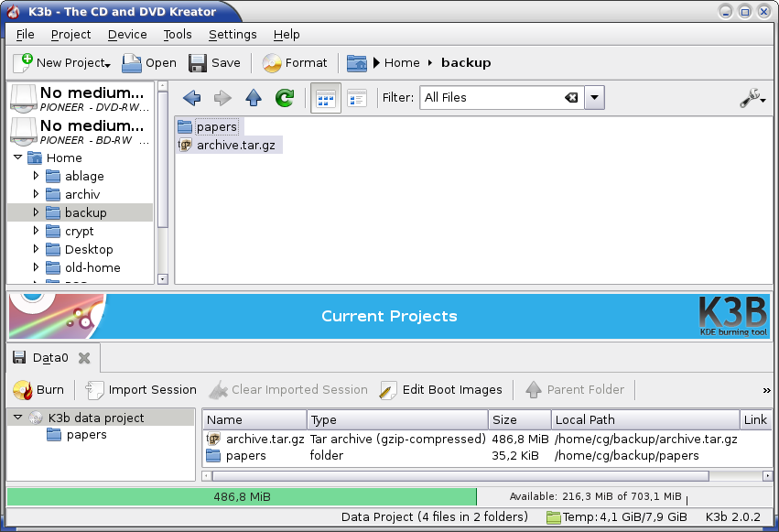Go back with the blue left arrow
This screenshot has width=779, height=532.
tap(191, 98)
